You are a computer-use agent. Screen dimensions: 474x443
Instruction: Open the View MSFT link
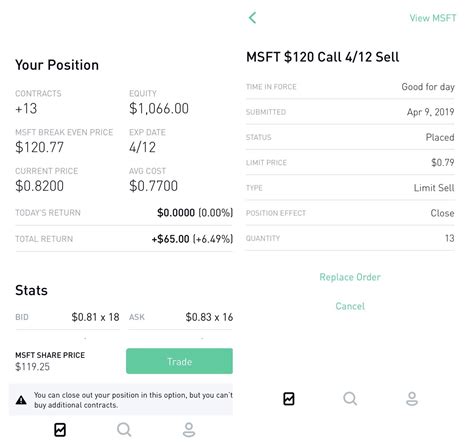tap(433, 18)
